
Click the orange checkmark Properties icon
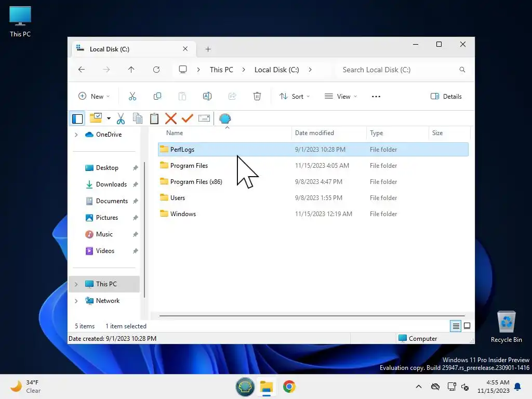pos(187,118)
